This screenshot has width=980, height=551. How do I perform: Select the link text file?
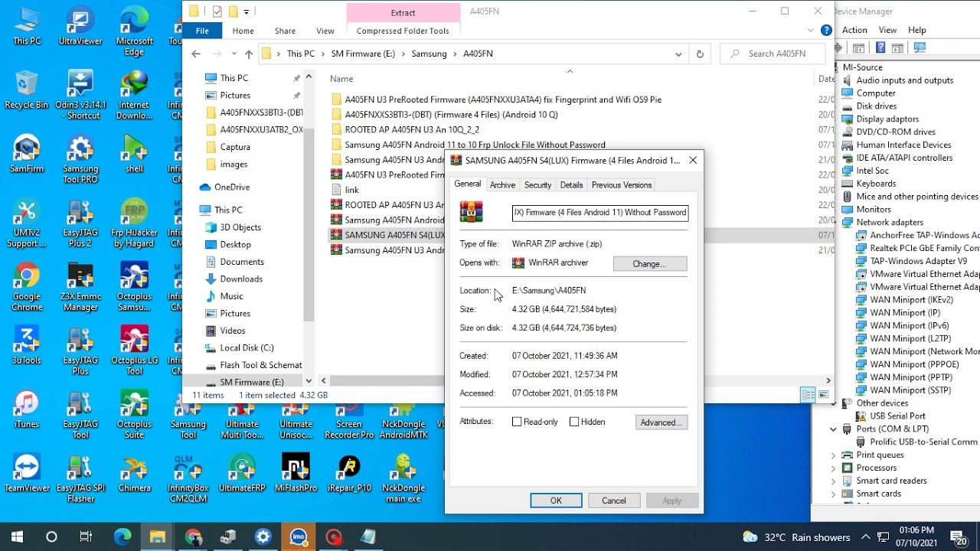[352, 190]
